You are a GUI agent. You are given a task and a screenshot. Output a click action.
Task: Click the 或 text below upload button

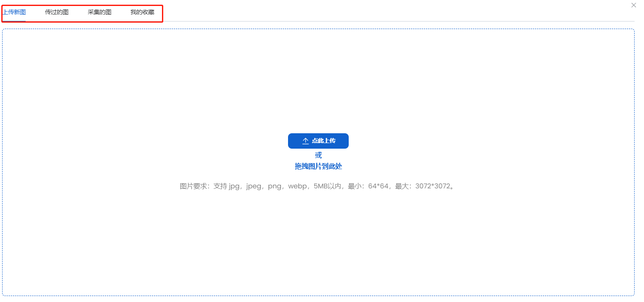tap(318, 155)
